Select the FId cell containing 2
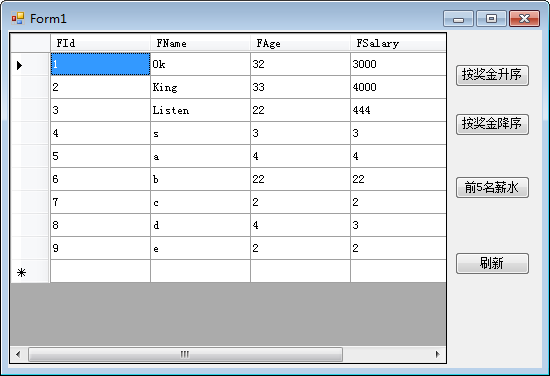The height and width of the screenshot is (376, 550). point(101,87)
